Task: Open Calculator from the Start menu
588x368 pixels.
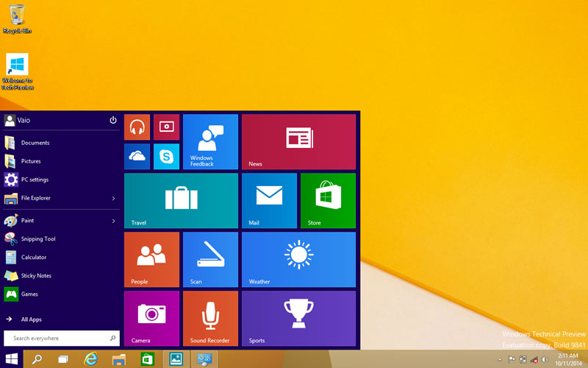Action: tap(61, 257)
